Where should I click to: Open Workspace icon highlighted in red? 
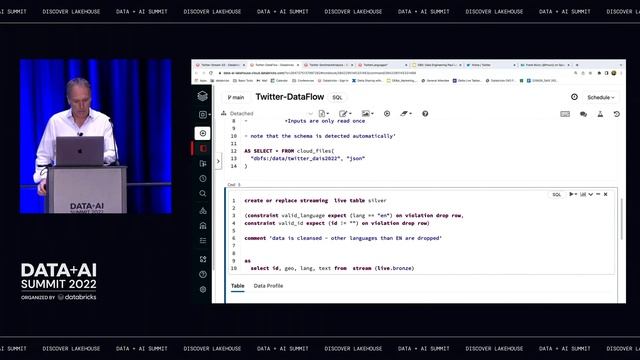pyautogui.click(x=203, y=148)
